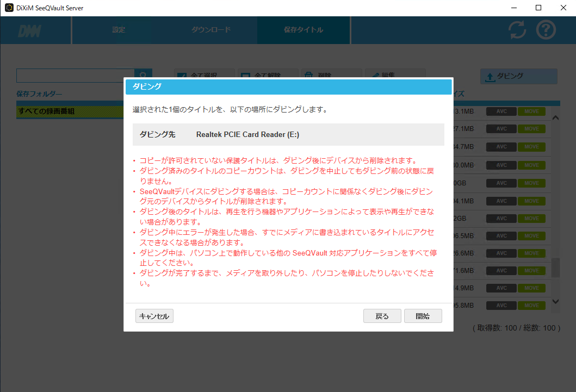576x392 pixels.
Task: Switch to the 設定 tab
Action: [119, 30]
